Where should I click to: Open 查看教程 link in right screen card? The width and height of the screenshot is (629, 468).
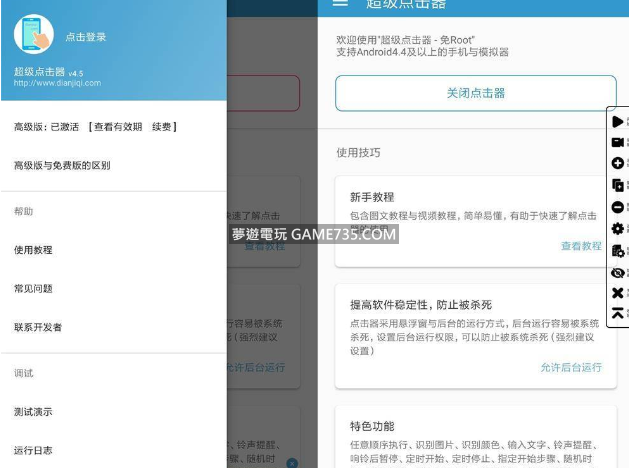click(x=581, y=246)
